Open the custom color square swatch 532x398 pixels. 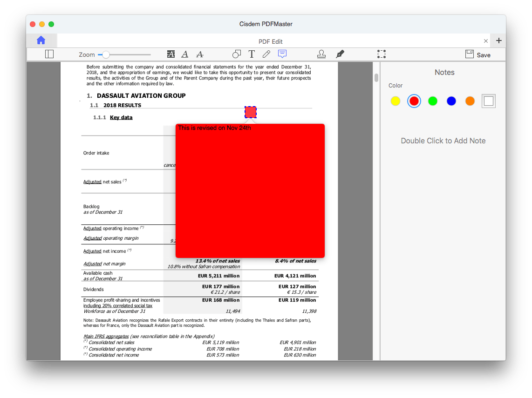tap(489, 101)
